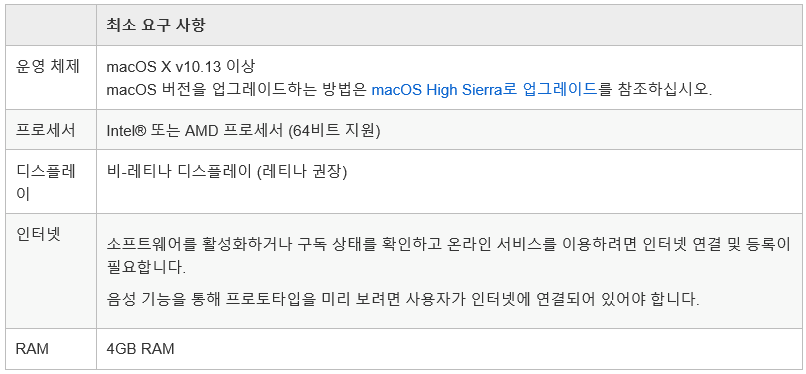
Task: Click the 를 참조하십시오. text after the link
Action: pyautogui.click(x=655, y=89)
